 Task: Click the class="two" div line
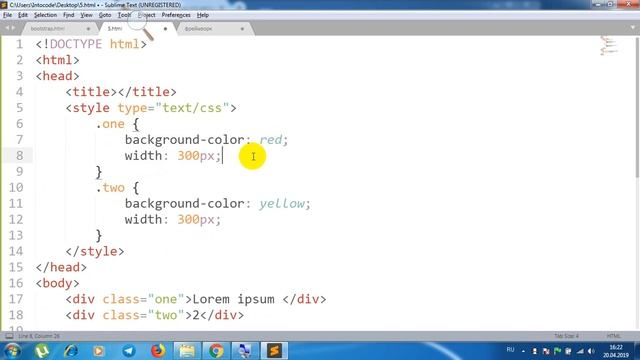tap(155, 315)
